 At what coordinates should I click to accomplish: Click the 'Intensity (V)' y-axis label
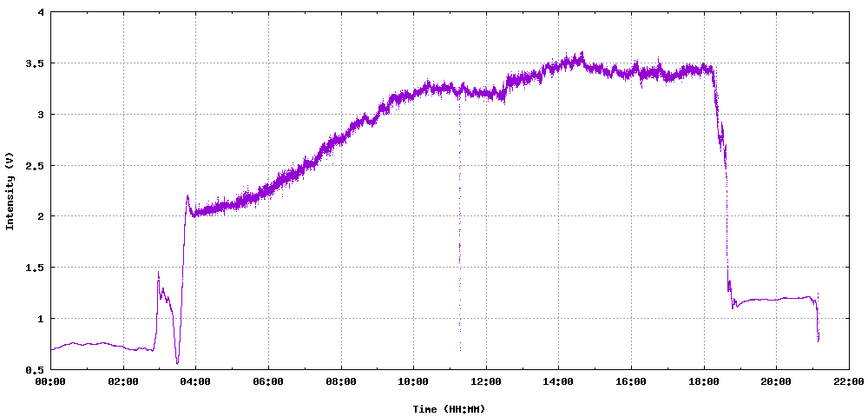click(10, 190)
